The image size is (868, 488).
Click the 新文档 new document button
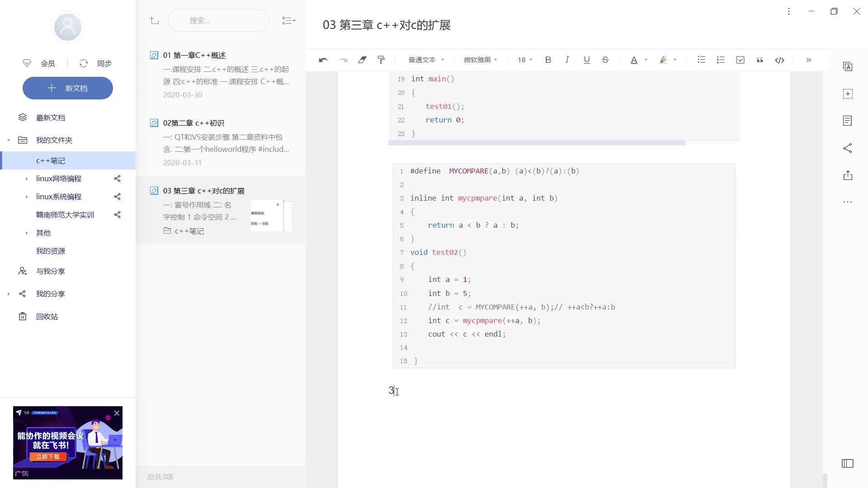coord(68,88)
